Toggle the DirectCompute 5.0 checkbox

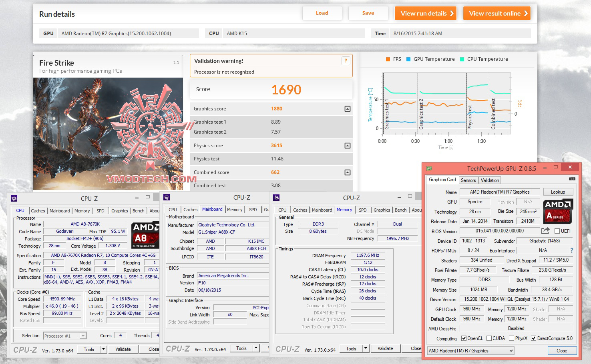pyautogui.click(x=533, y=338)
